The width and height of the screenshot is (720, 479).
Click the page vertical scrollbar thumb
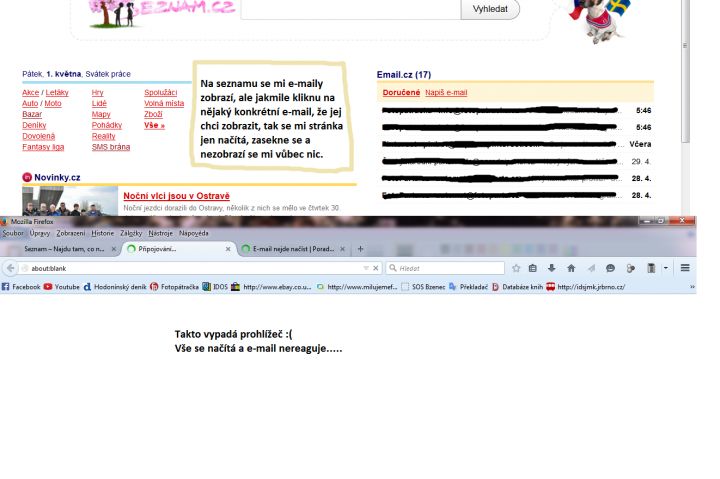[685, 71]
